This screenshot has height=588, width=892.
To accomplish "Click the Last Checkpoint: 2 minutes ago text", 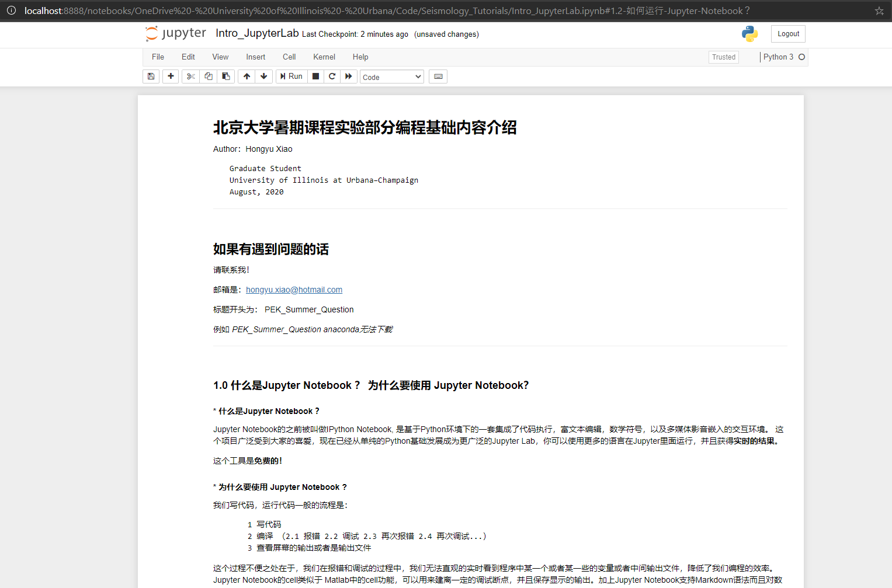I will click(x=355, y=34).
